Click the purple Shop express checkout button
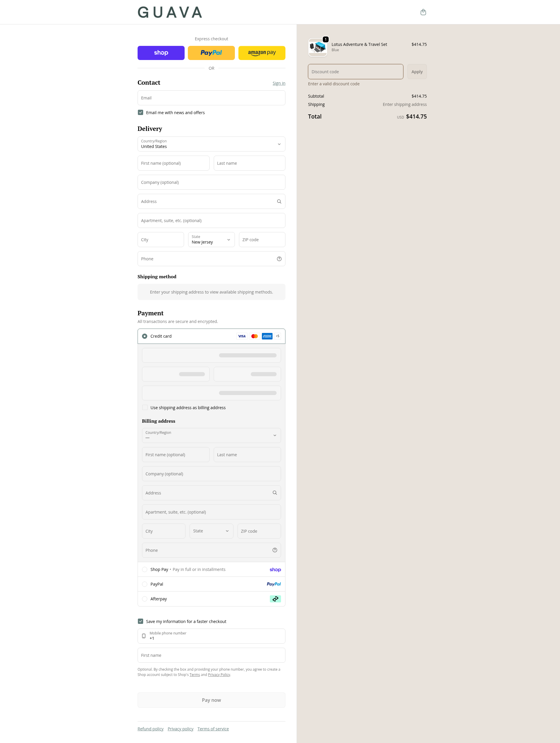 (x=161, y=53)
